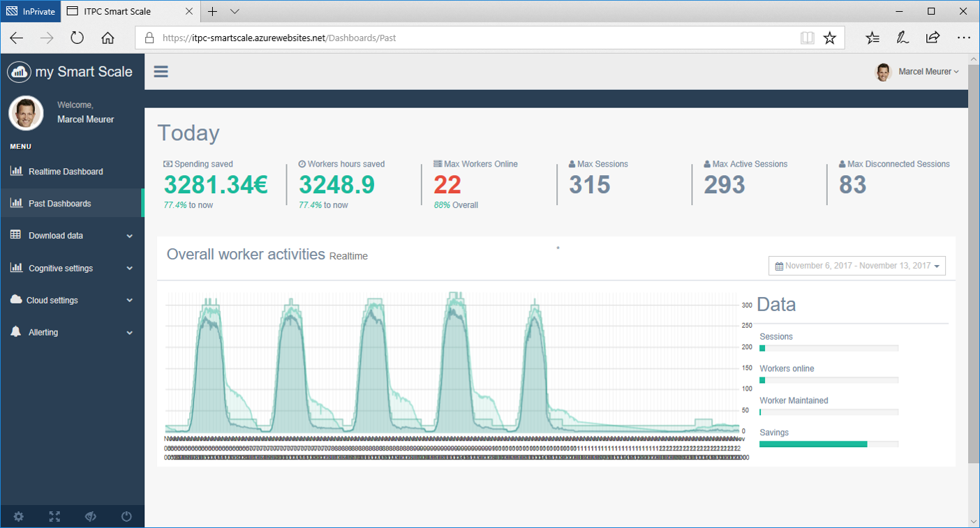Open reading view book icon in address bar

pyautogui.click(x=807, y=38)
